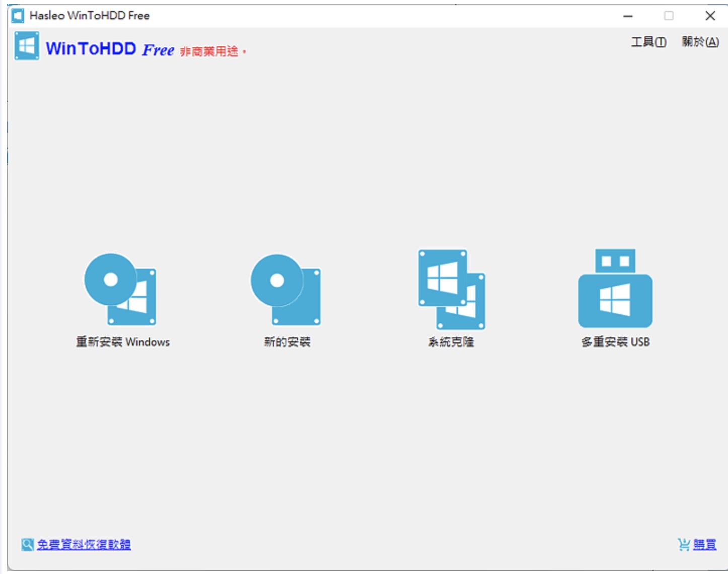Viewport: 728px width, 574px height.
Task: Click the WinToHDD Free heading text
Action: pos(110,49)
